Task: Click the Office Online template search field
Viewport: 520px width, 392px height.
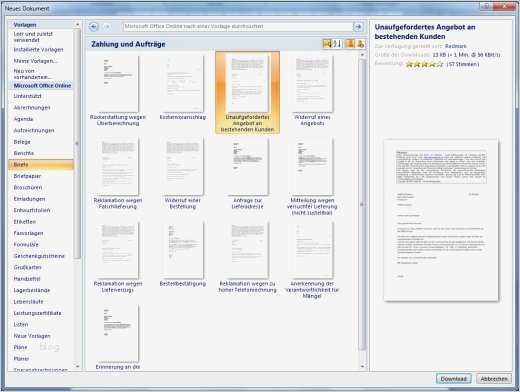Action: 238,27
